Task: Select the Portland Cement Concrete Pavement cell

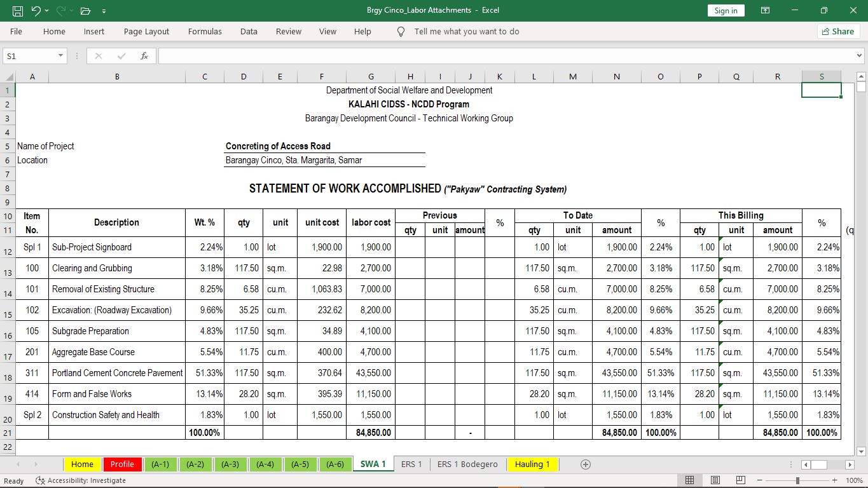Action: 117,373
